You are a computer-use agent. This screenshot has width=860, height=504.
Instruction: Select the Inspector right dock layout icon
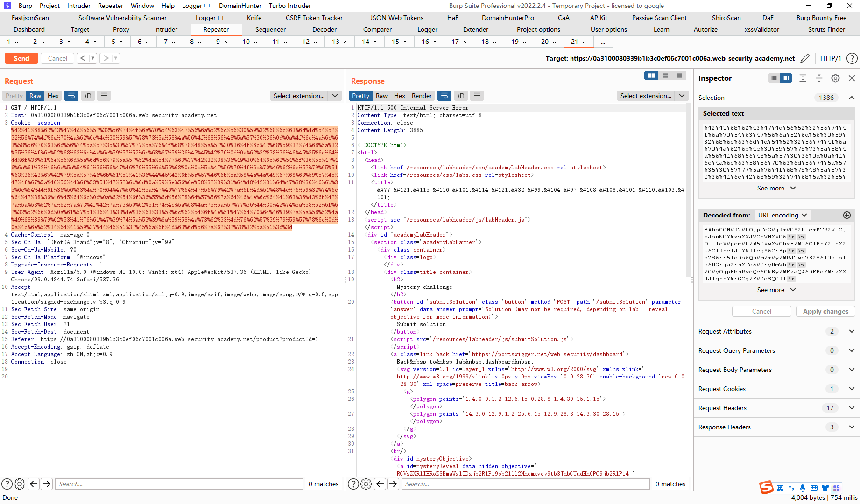[x=786, y=78]
